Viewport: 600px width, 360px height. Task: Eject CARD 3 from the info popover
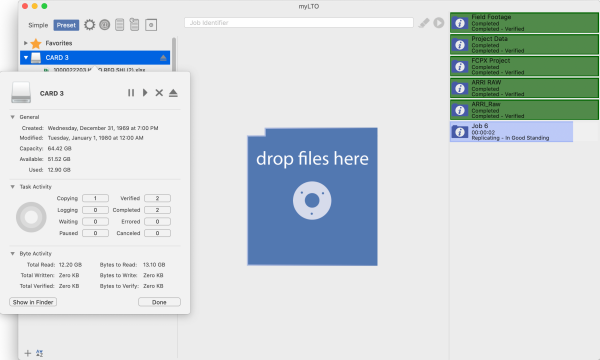coord(173,93)
